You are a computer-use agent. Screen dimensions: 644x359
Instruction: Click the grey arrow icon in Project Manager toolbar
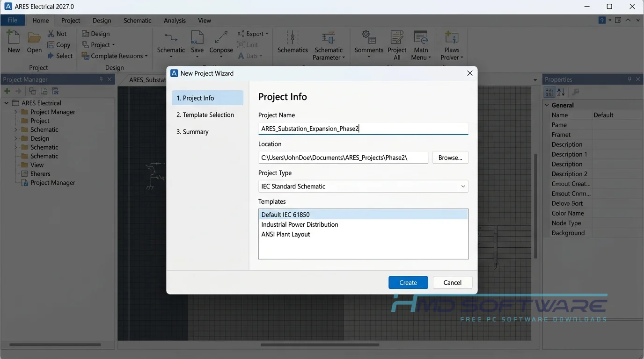(x=18, y=91)
